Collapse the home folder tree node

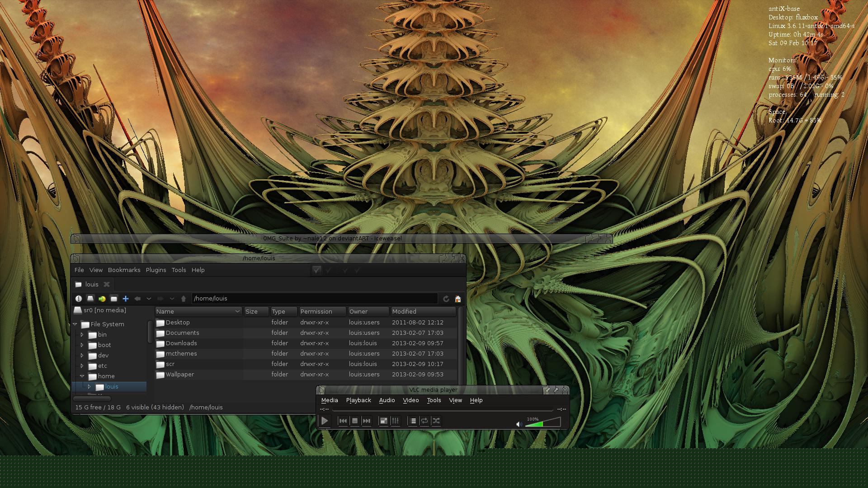pos(82,376)
